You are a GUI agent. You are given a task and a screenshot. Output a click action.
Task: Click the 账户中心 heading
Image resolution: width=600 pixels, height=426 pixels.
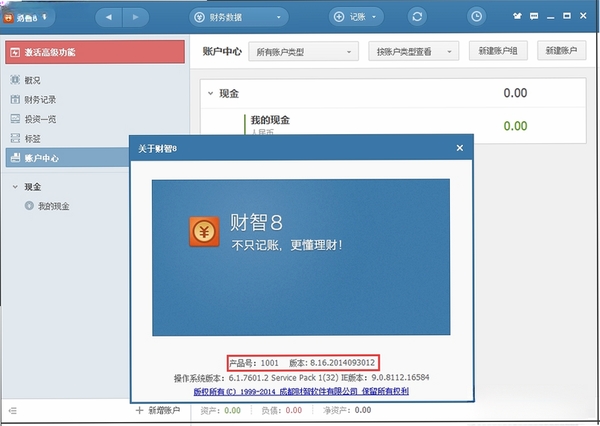click(x=222, y=51)
